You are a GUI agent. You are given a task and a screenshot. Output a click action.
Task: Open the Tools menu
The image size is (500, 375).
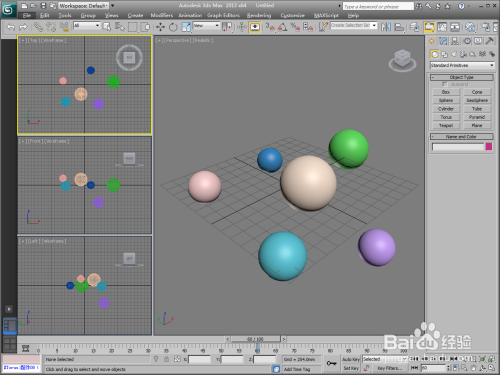click(65, 15)
